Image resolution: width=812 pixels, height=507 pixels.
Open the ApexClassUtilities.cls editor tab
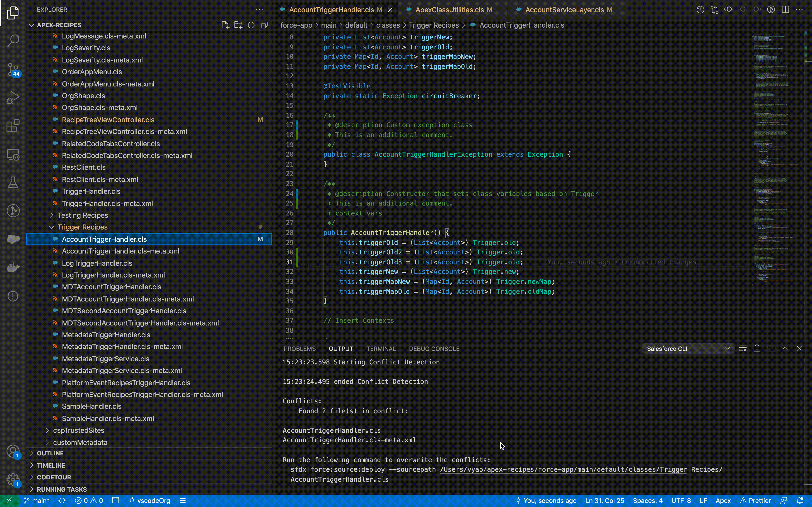tap(449, 10)
